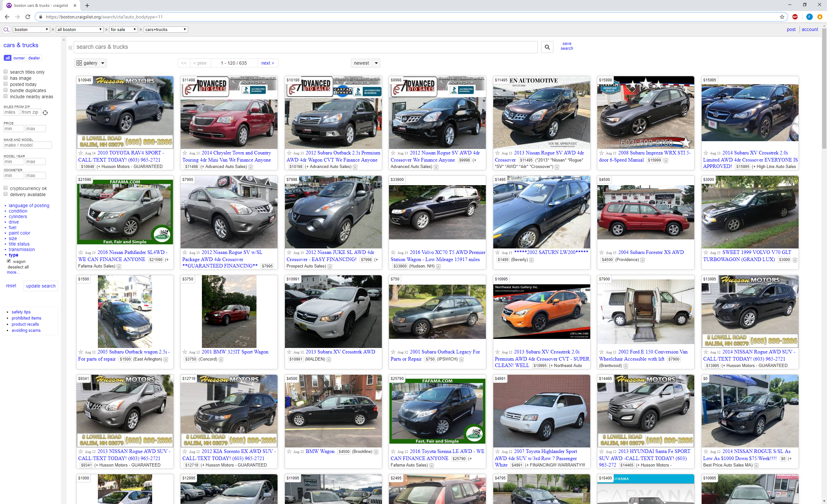The image size is (827, 504).
Task: Check delivery available option
Action: point(5,194)
